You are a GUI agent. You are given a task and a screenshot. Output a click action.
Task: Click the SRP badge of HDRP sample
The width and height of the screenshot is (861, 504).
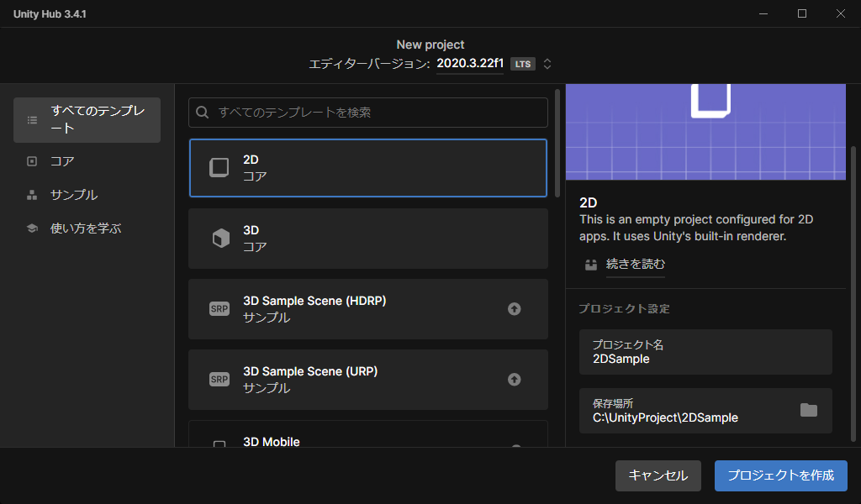click(x=219, y=309)
